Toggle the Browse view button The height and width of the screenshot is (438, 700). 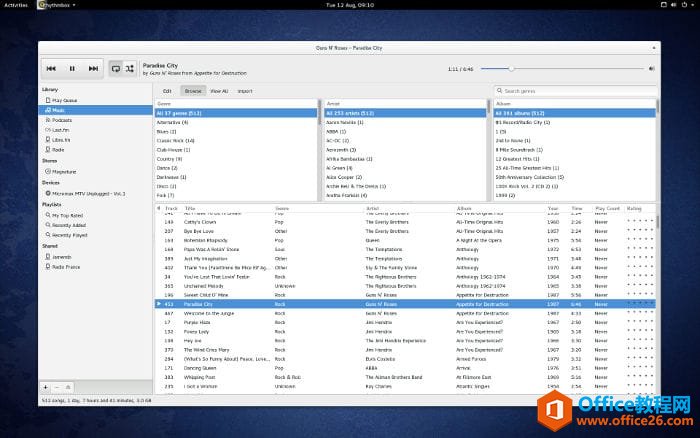point(192,91)
